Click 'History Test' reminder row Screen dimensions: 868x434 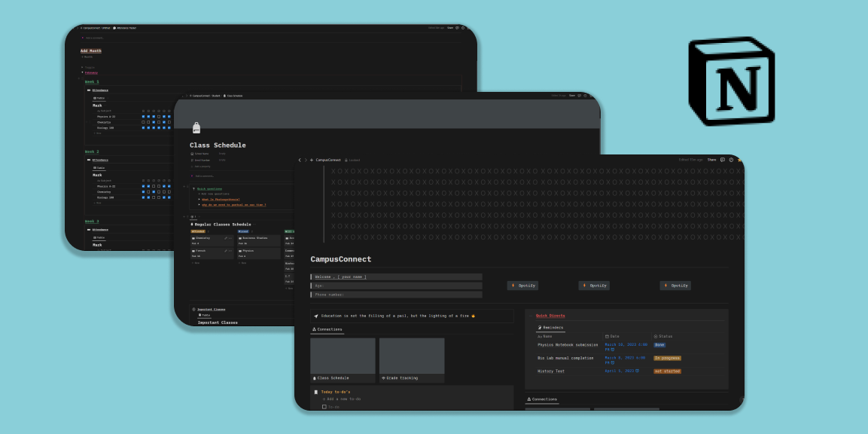551,371
